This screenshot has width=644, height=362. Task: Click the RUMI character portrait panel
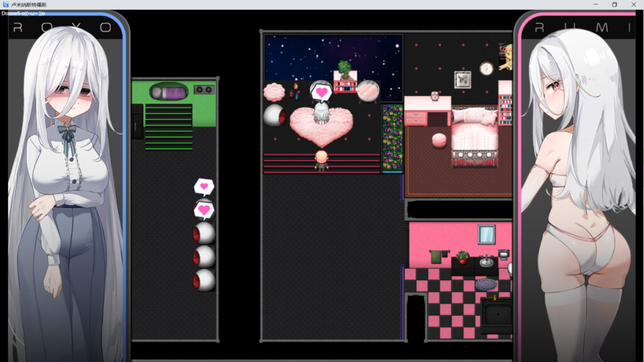point(579,187)
